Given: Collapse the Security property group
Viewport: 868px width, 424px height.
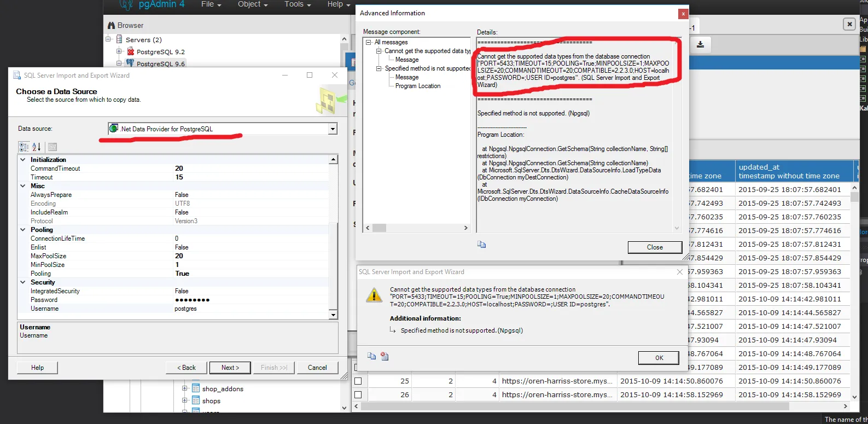Looking at the screenshot, I should point(23,282).
